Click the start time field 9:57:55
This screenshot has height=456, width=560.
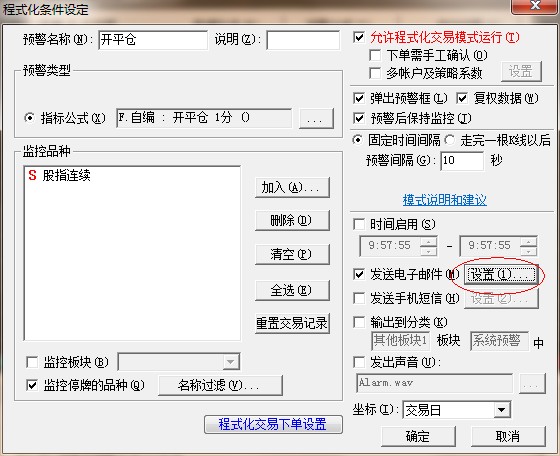[x=390, y=246]
